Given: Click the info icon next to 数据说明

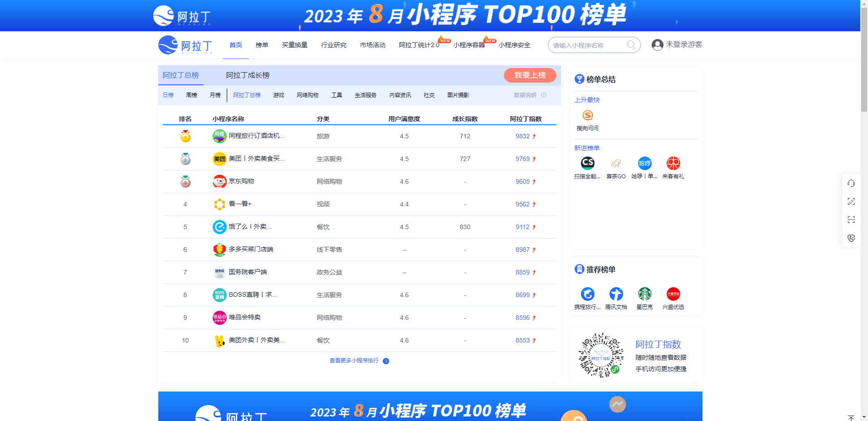Looking at the screenshot, I should 544,95.
